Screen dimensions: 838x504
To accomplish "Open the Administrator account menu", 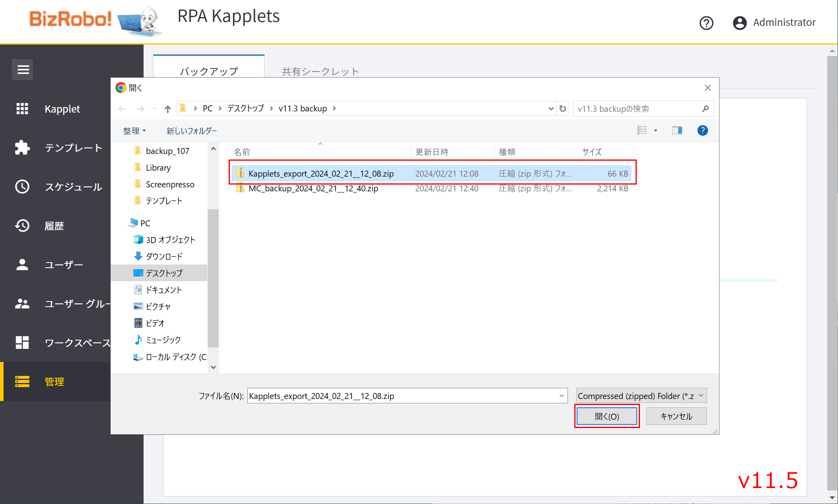I will pos(774,22).
